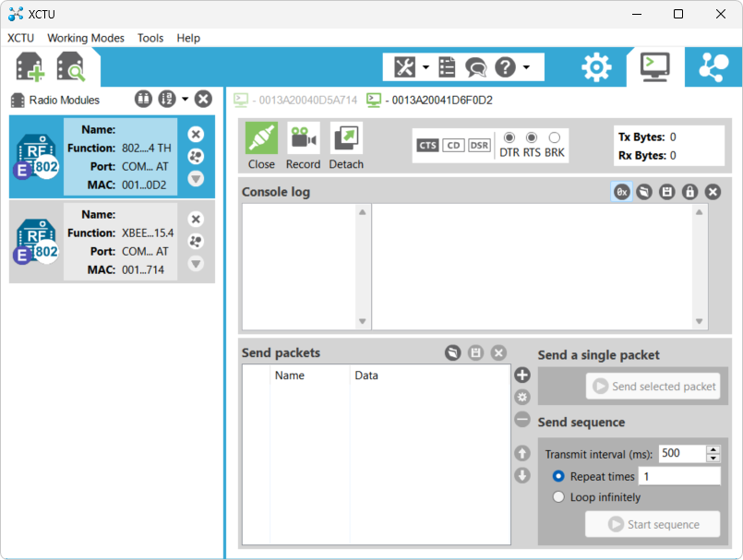Click the DSR line indicator
The width and height of the screenshot is (743, 560).
[479, 146]
